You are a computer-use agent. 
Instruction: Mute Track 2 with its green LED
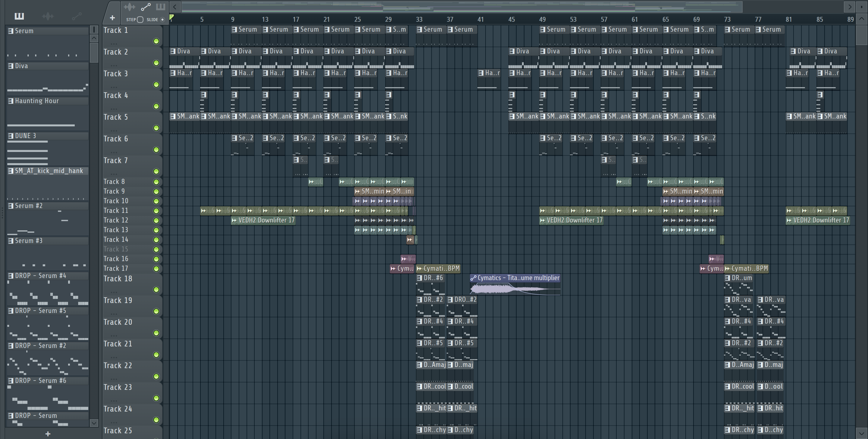click(x=156, y=63)
